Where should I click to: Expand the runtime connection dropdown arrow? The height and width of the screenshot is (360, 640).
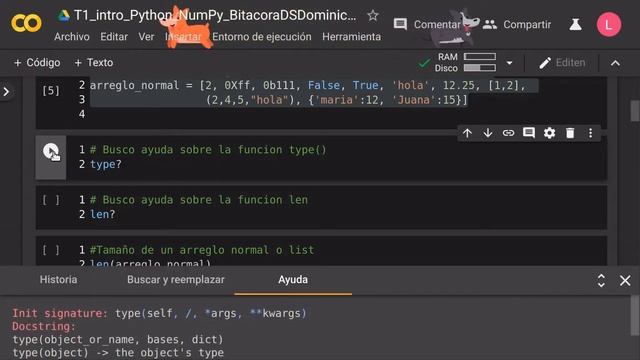509,63
